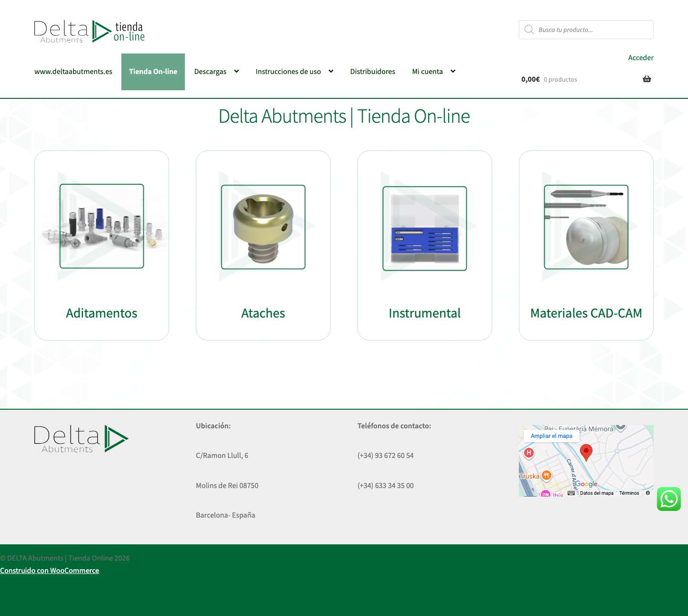The height and width of the screenshot is (616, 688).
Task: Select the Tienda On-line menu item
Action: pos(153,71)
